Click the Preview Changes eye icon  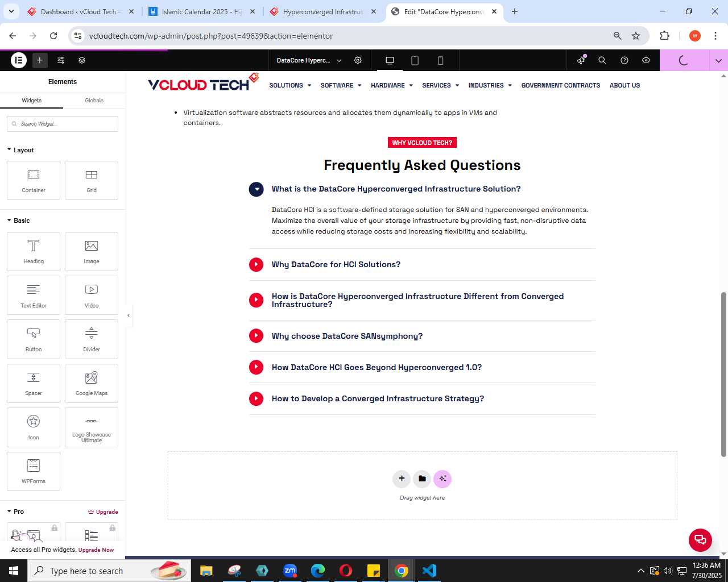[x=646, y=60]
